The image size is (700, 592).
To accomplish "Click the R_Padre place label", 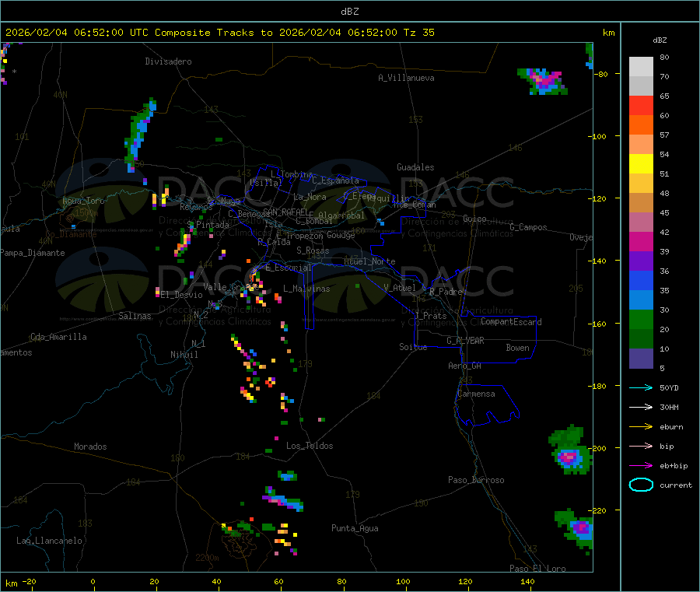I will [x=446, y=292].
